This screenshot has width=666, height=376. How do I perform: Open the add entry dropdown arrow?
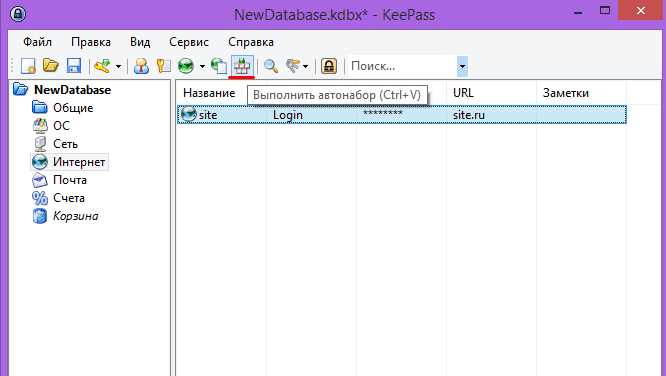click(119, 66)
